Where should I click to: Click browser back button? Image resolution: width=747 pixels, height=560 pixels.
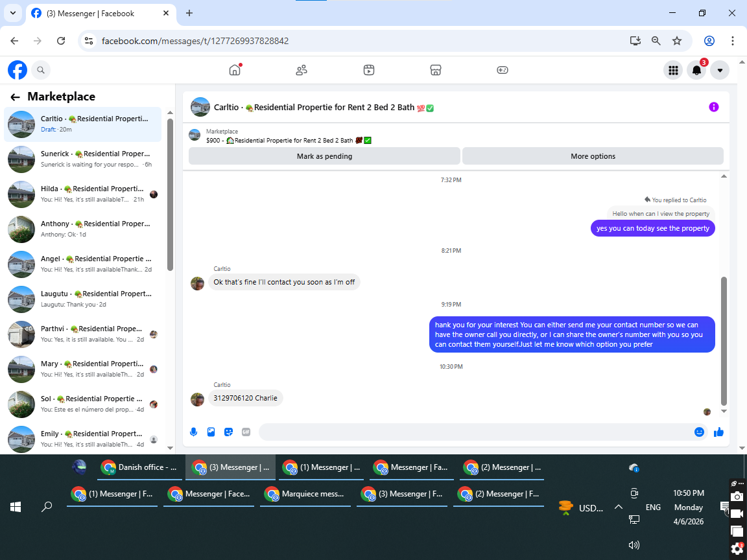14,41
